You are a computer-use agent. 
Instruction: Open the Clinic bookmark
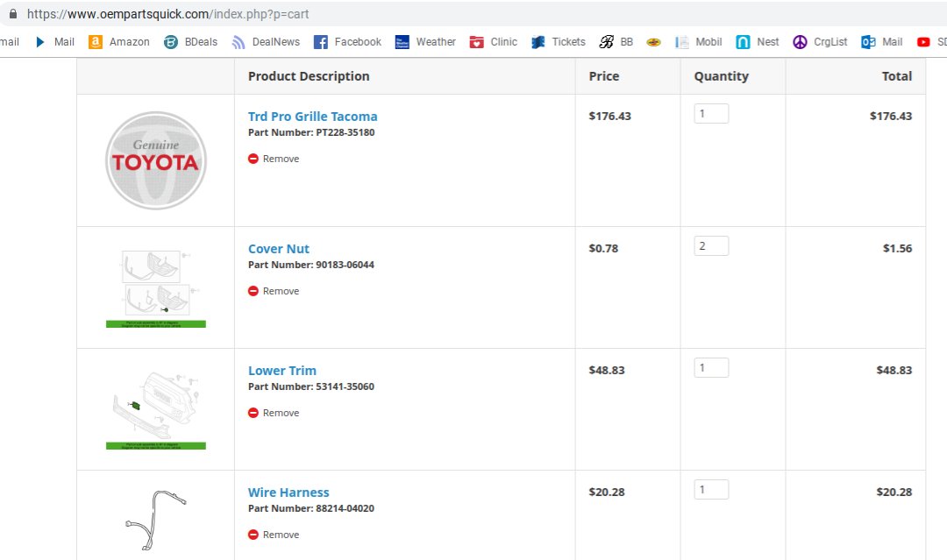click(494, 42)
